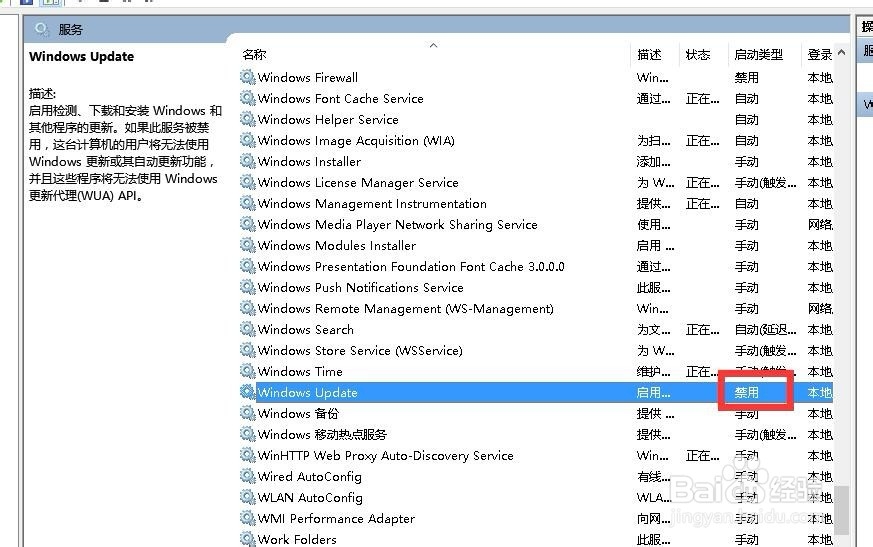Click the 网络 login value of Windows Remote Management
The width and height of the screenshot is (873, 547).
(820, 309)
